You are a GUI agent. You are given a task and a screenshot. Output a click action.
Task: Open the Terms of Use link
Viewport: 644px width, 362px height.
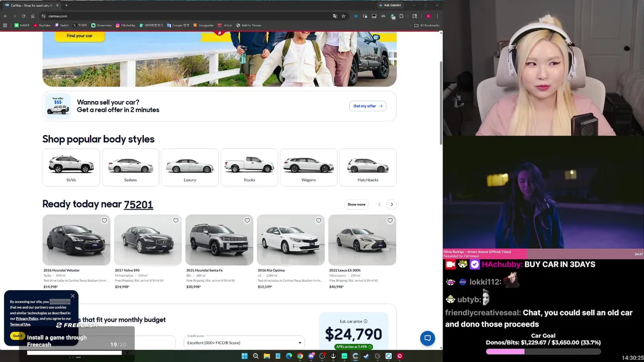click(20, 324)
